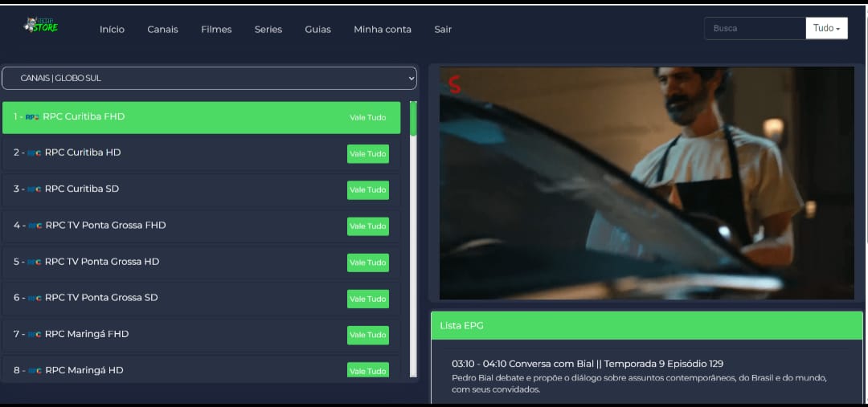Click the video player preview
868x407 pixels.
(x=646, y=183)
